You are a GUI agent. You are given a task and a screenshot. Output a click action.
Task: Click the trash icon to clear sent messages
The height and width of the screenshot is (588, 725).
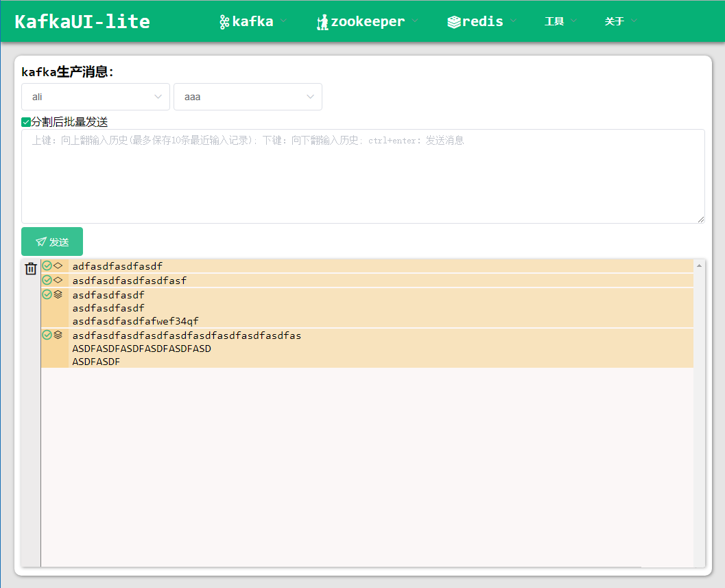click(30, 269)
